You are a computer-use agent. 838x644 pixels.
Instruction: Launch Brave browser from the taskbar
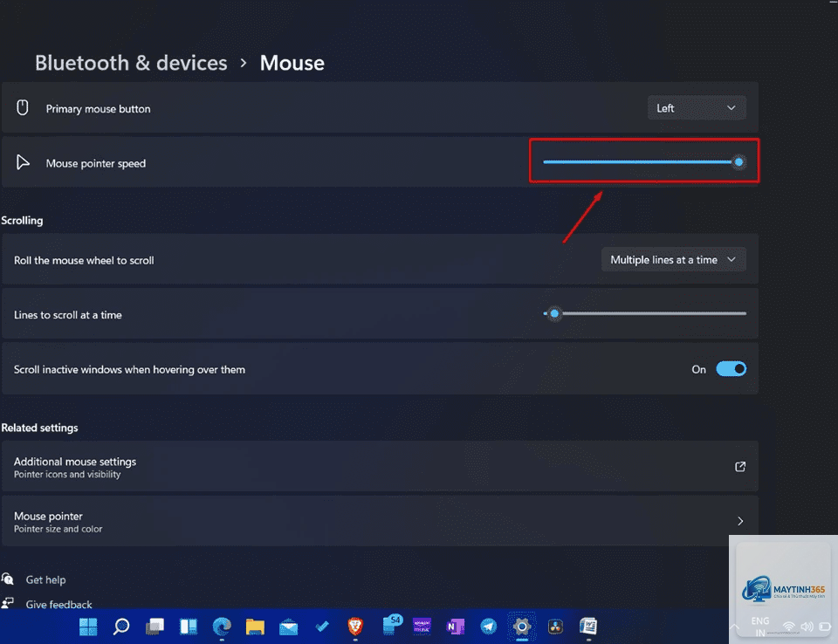point(355,627)
